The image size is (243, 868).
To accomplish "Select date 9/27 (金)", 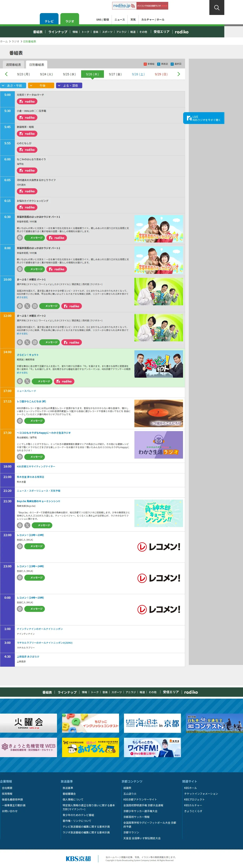I will point(115,74).
